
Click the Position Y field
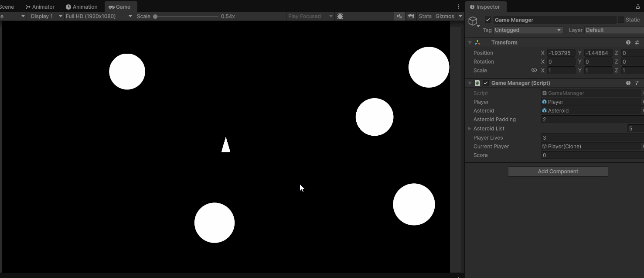click(x=599, y=53)
